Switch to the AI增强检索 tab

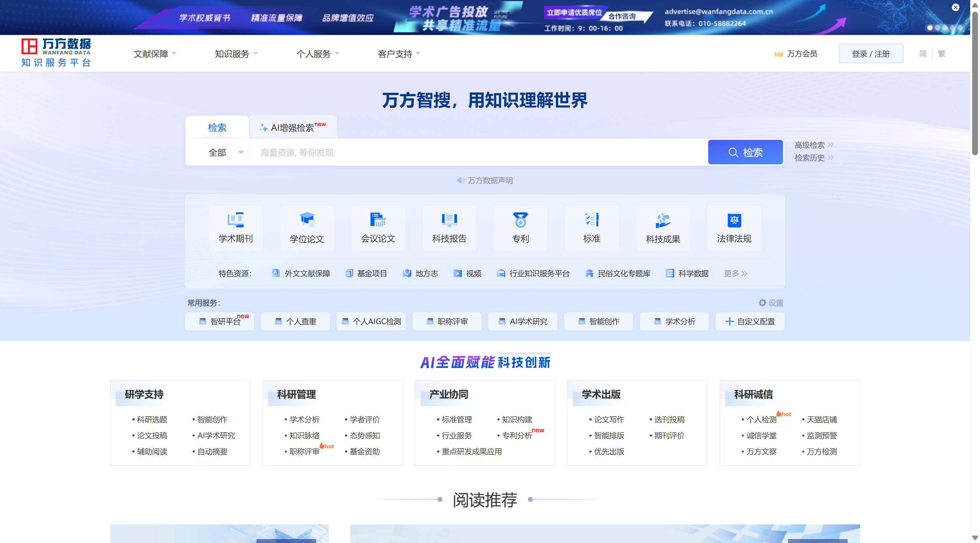[293, 127]
